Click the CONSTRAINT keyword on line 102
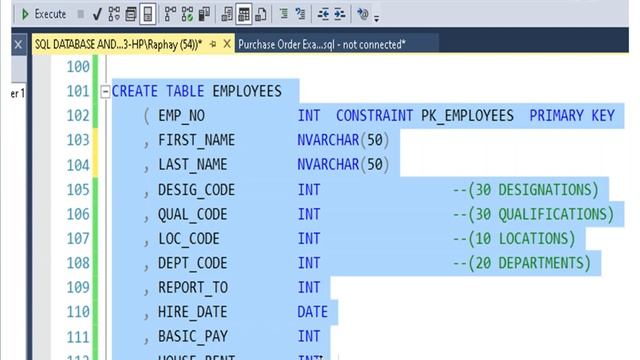The image size is (640, 360). [374, 116]
